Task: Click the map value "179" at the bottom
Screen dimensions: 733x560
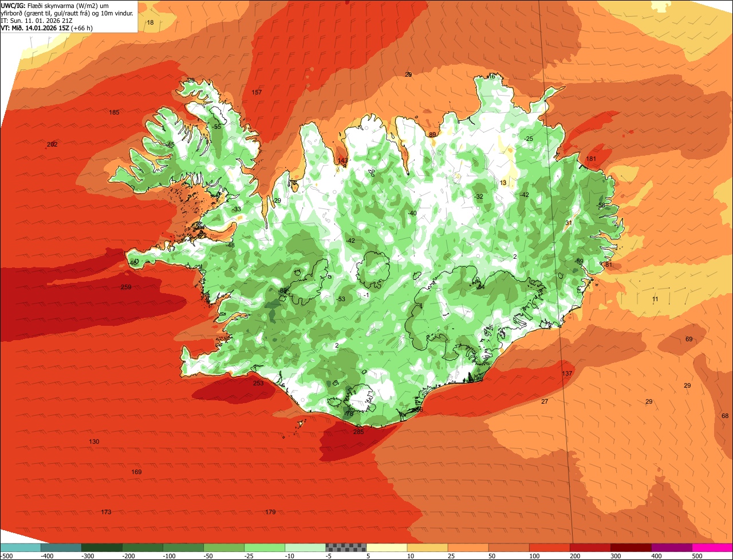Action: (x=270, y=512)
